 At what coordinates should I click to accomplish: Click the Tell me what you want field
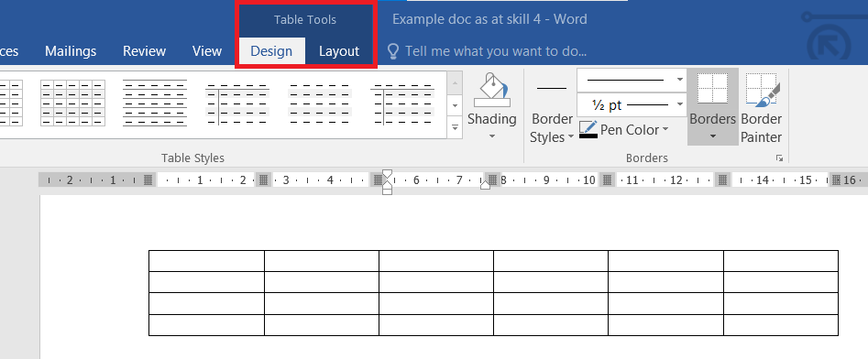coord(496,51)
